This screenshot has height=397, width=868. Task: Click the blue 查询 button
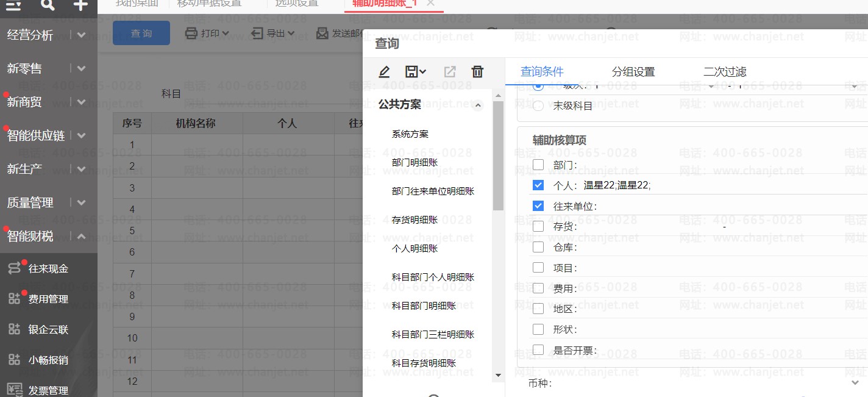(x=141, y=33)
